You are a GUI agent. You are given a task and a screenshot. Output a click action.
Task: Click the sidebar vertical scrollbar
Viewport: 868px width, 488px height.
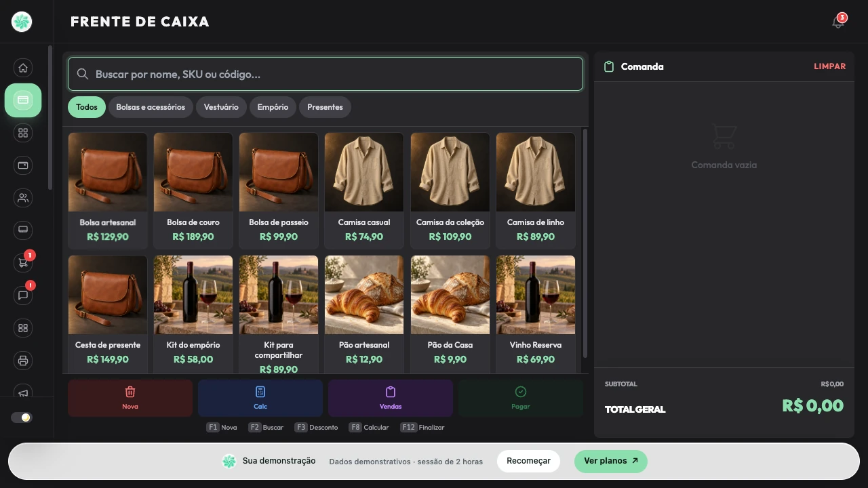click(50, 118)
